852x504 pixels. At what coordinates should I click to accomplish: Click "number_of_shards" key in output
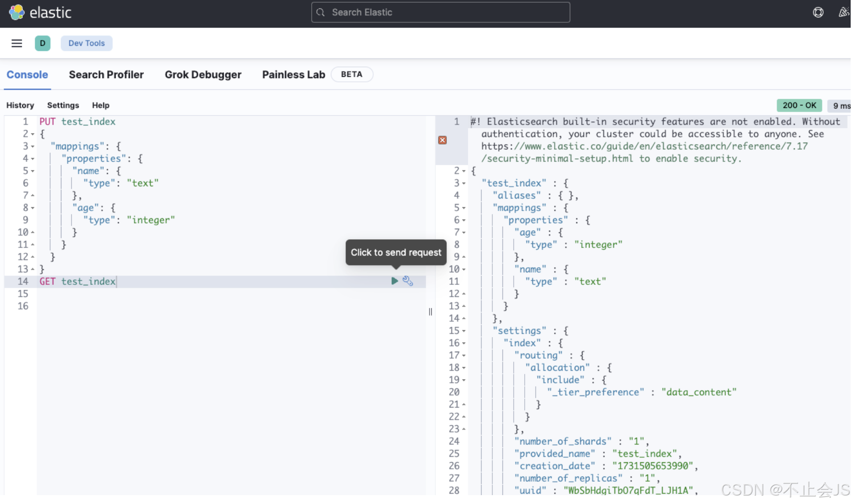563,441
